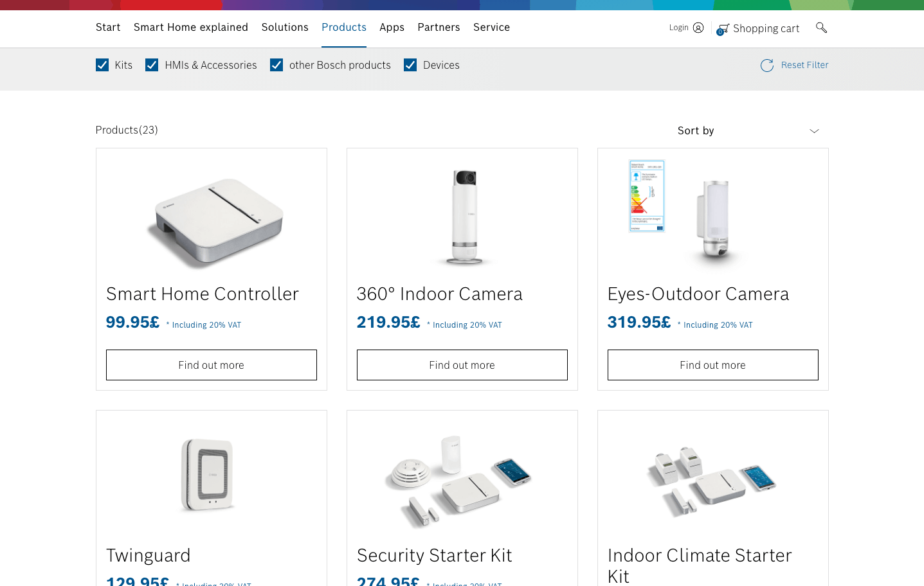The width and height of the screenshot is (924, 586).
Task: Uncheck the Devices filter checkbox
Action: coord(410,65)
